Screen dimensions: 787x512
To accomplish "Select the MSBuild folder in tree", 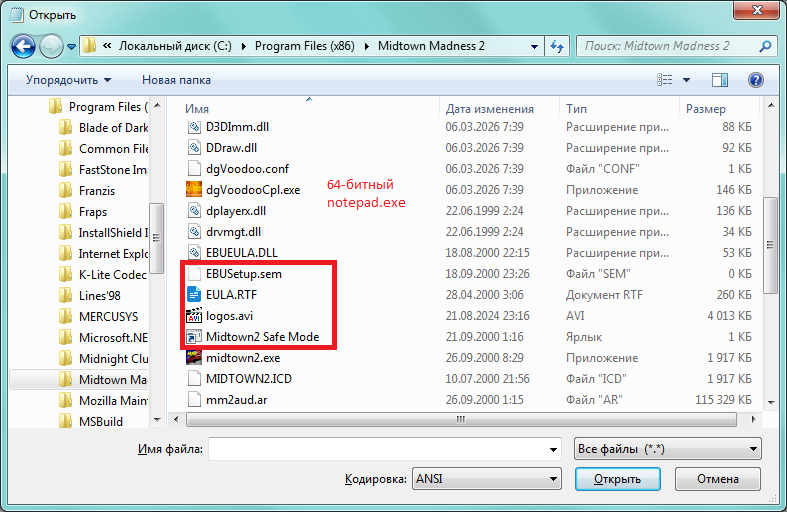I will pos(91,422).
